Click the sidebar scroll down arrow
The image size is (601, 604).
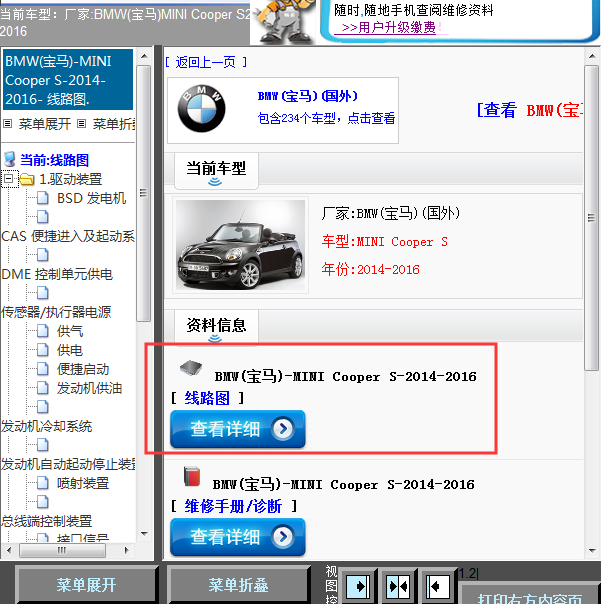pos(144,534)
